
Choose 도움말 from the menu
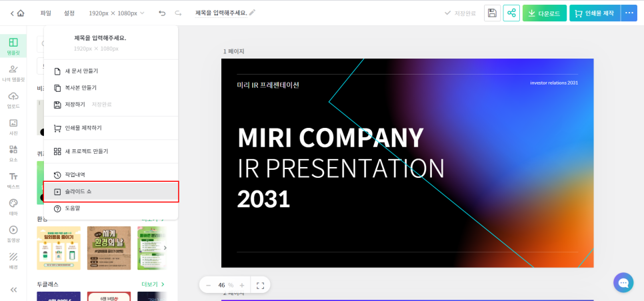(111, 208)
